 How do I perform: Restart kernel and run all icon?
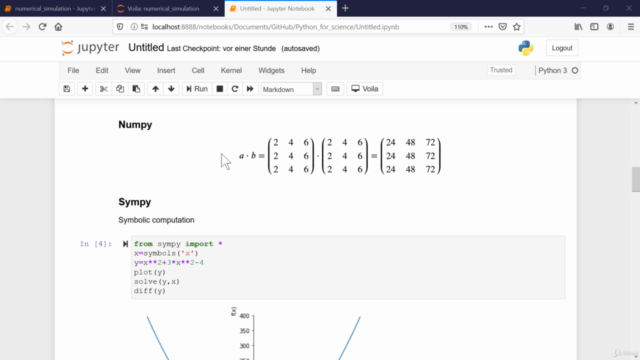250,89
